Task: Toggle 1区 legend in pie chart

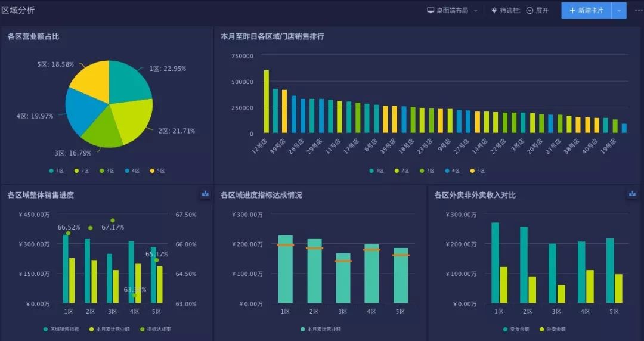Action: (x=56, y=170)
